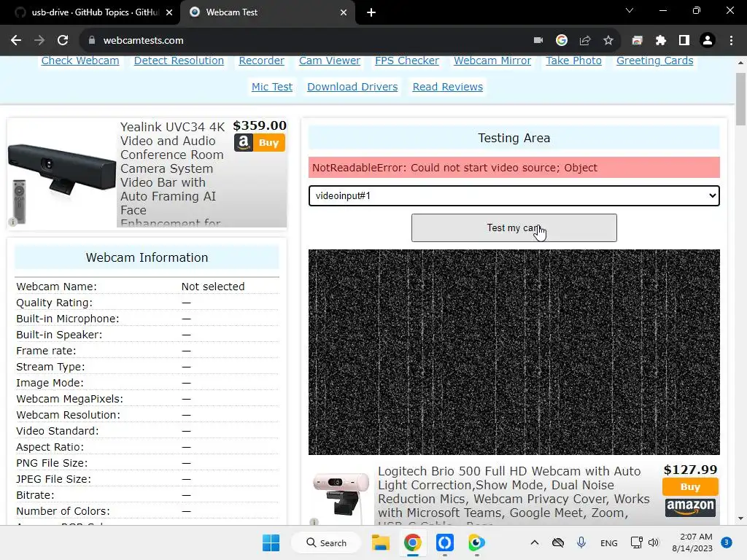Click the "Webcam Resolution:" row label
The image size is (747, 560).
(x=68, y=415)
